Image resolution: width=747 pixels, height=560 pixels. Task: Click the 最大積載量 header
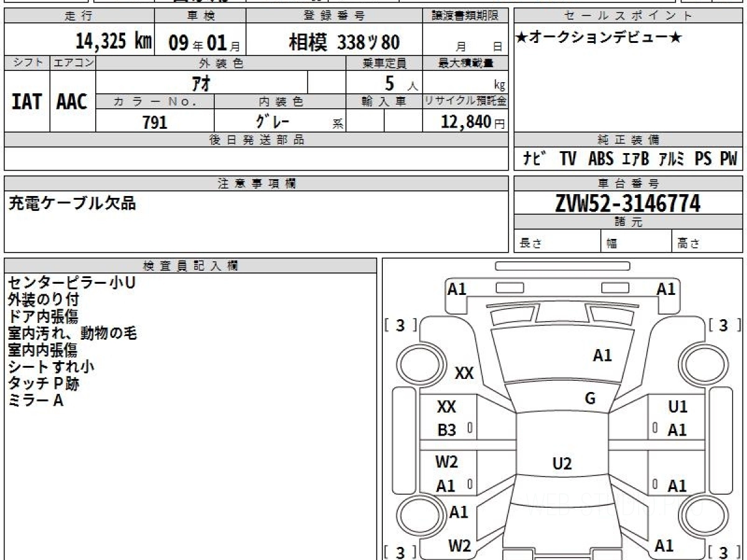point(465,63)
